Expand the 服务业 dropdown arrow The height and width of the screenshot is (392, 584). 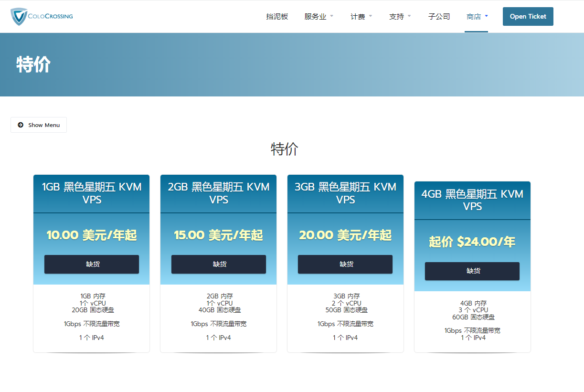(332, 16)
